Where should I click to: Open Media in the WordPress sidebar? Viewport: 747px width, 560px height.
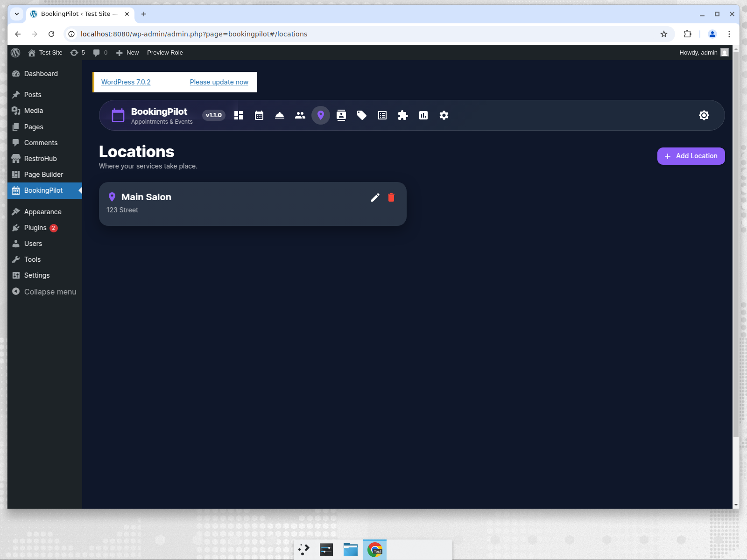[45, 111]
